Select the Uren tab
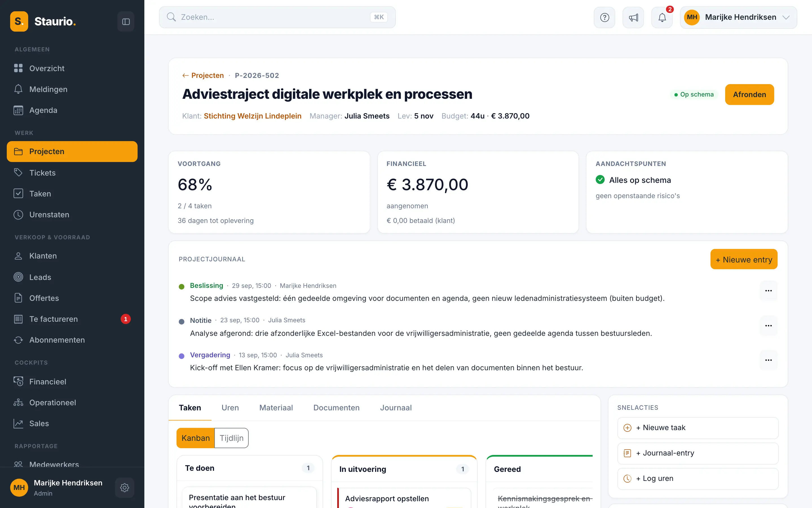812x508 pixels. tap(230, 408)
